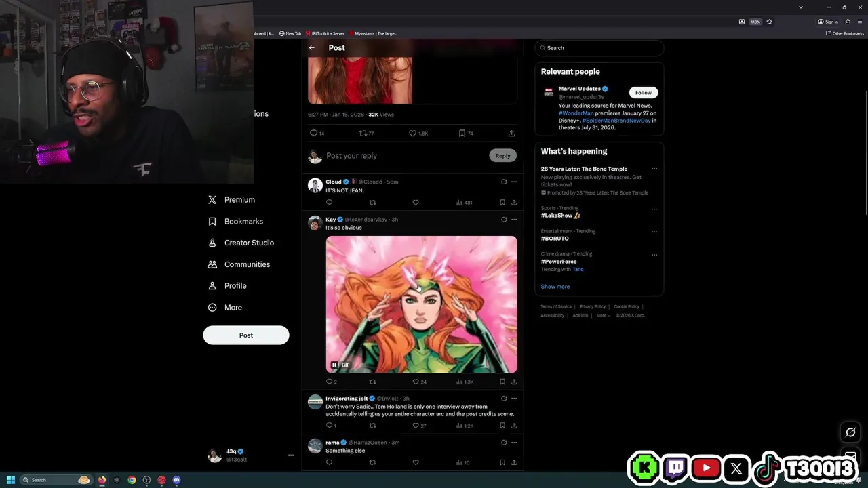This screenshot has height=488, width=868.
Task: Pause the GIF in Kay's reply
Action: click(x=334, y=365)
